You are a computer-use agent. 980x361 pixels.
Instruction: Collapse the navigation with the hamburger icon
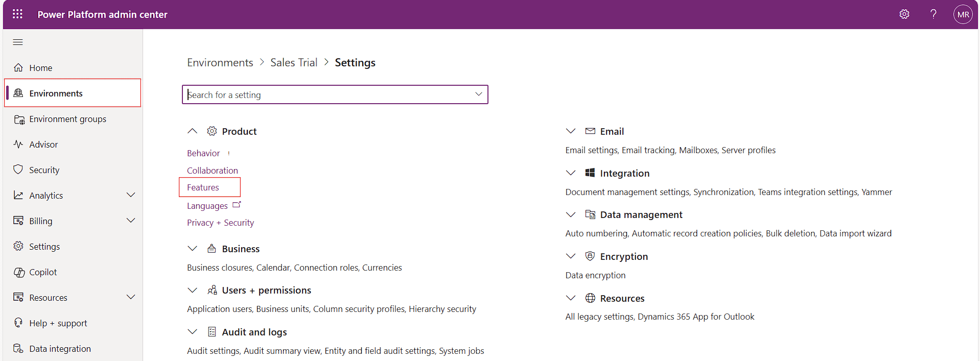tap(18, 42)
